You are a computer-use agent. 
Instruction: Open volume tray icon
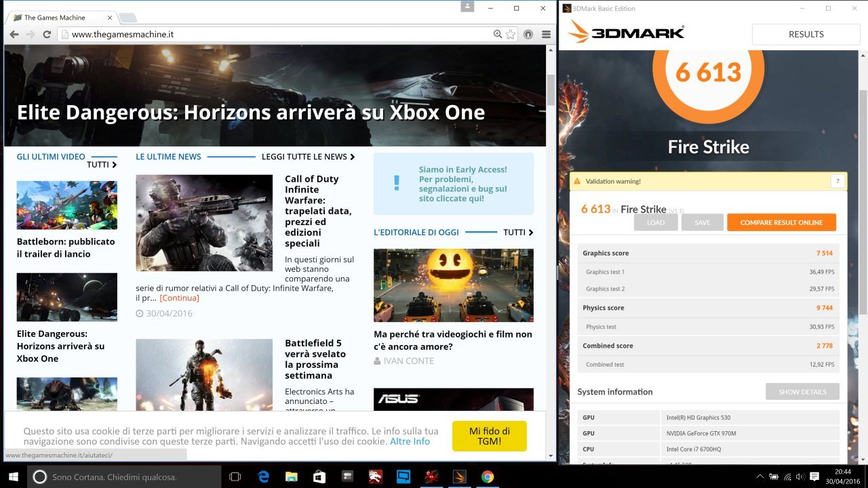coord(801,476)
